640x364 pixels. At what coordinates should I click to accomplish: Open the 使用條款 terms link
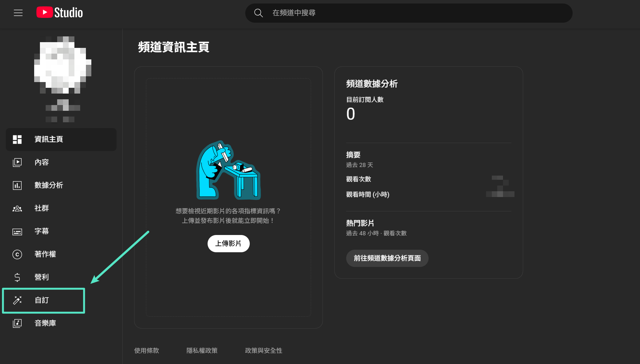[147, 350]
